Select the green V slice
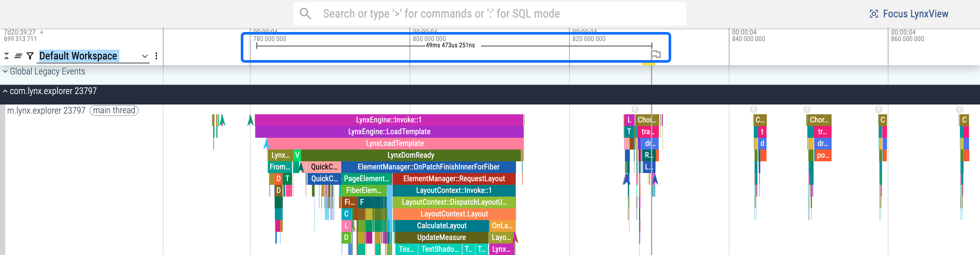This screenshot has width=980, height=255. 297,155
